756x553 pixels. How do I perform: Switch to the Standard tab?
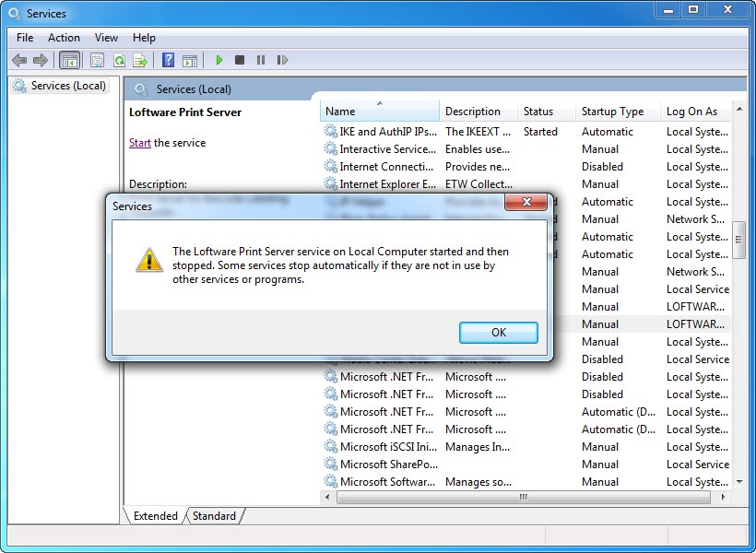214,516
